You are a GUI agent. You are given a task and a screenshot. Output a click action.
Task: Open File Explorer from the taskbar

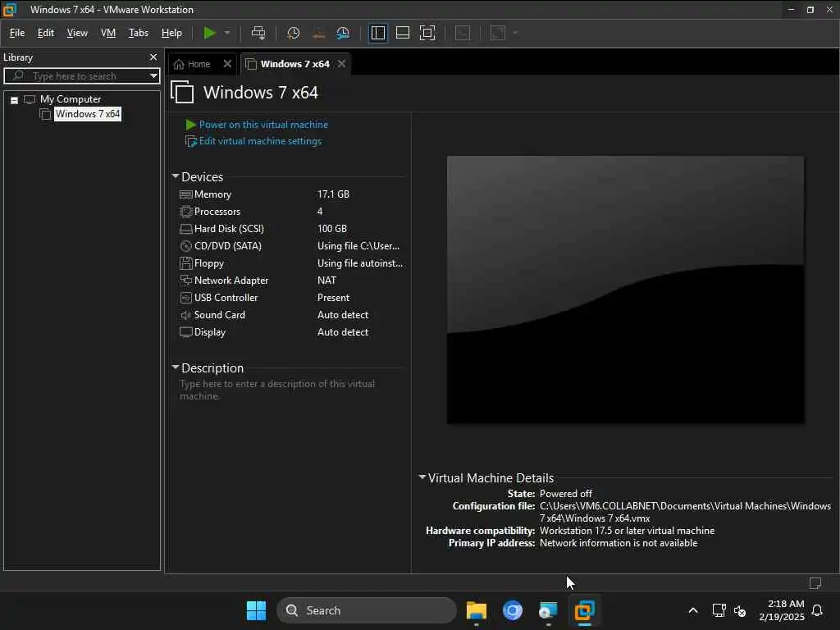tap(477, 610)
